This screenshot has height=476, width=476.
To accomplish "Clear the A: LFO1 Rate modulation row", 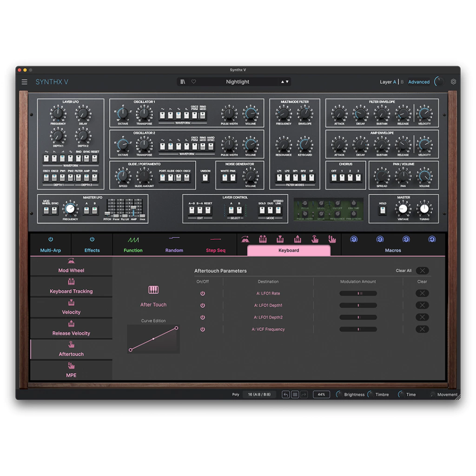I will [x=422, y=293].
